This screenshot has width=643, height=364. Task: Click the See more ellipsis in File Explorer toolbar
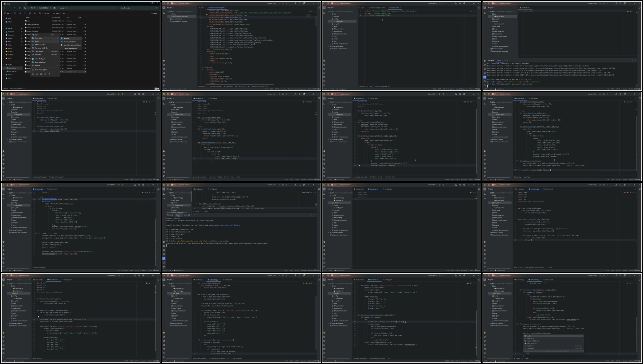tap(64, 13)
